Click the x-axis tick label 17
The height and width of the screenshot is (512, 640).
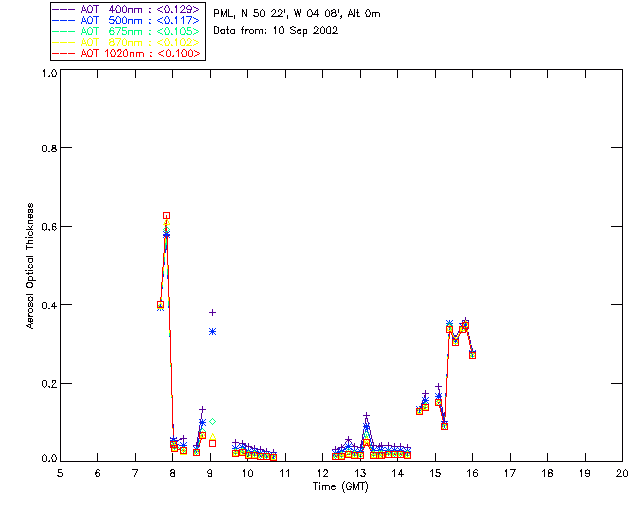[x=510, y=473]
